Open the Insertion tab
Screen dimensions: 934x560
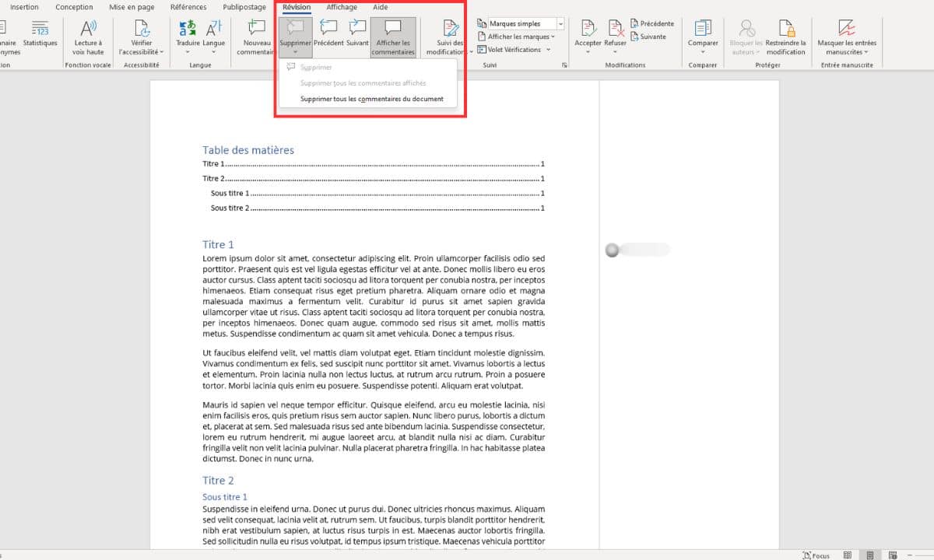point(24,7)
